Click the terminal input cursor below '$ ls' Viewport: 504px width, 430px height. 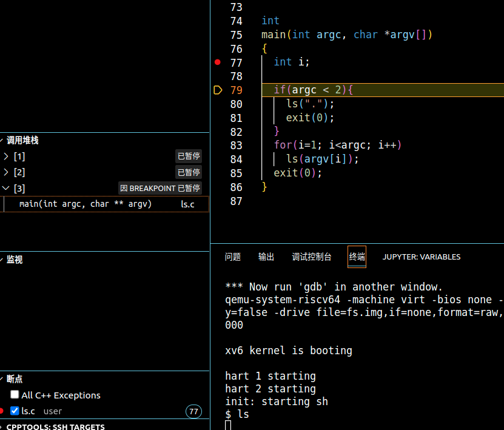[228, 425]
